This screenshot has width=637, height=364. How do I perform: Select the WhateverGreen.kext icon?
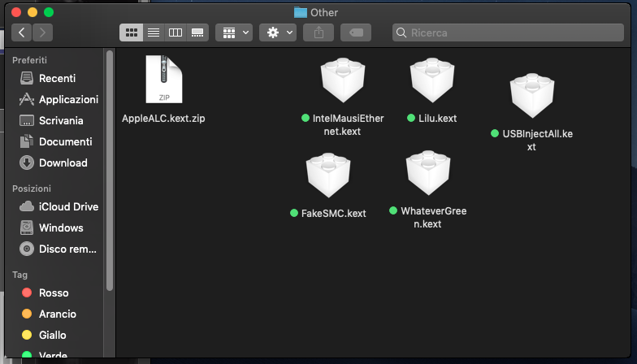[428, 172]
